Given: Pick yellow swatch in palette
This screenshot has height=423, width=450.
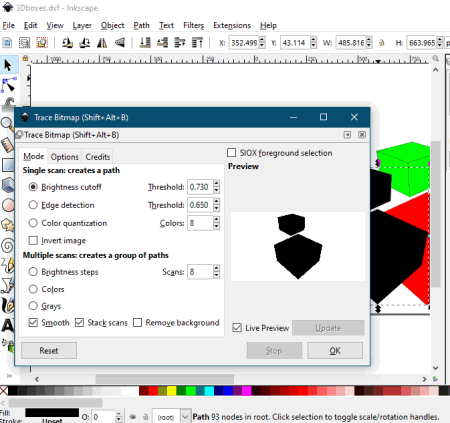Looking at the screenshot, I should click(x=172, y=391).
